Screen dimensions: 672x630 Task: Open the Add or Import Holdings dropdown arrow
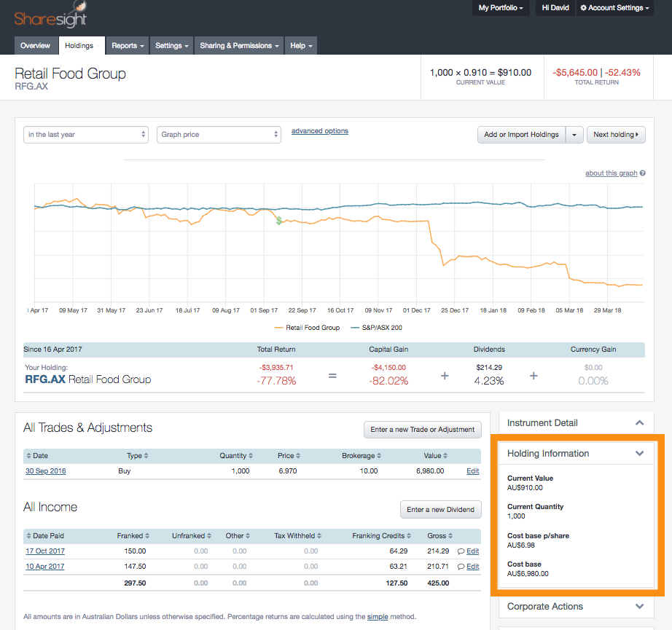click(x=574, y=135)
